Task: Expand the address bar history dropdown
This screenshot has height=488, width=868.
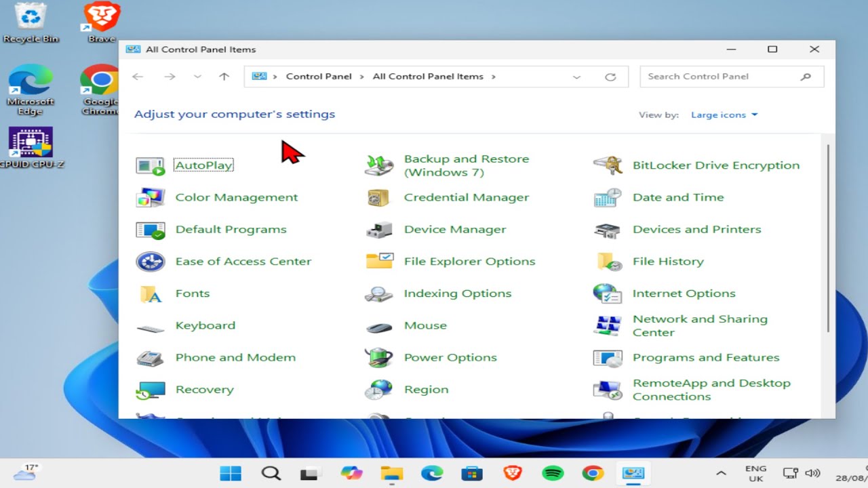Action: tap(576, 77)
